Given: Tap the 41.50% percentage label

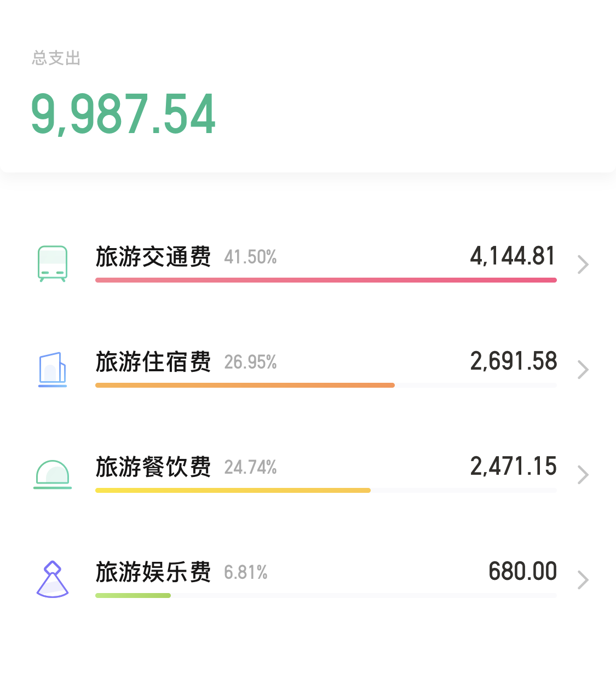Looking at the screenshot, I should click(x=250, y=257).
